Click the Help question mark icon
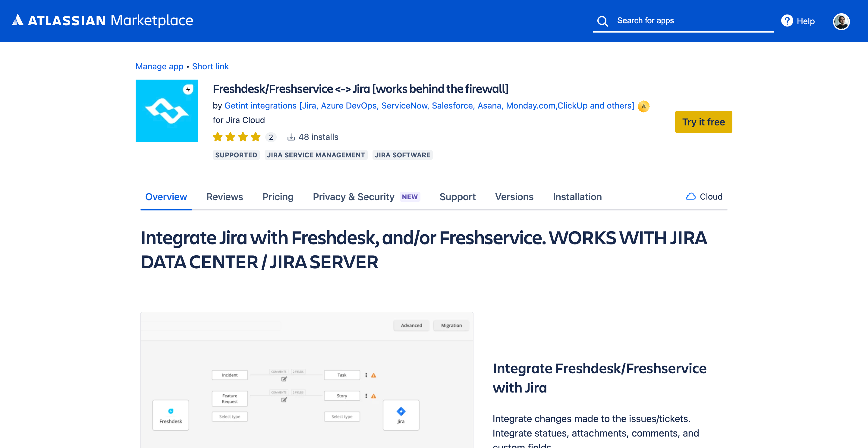 (787, 21)
